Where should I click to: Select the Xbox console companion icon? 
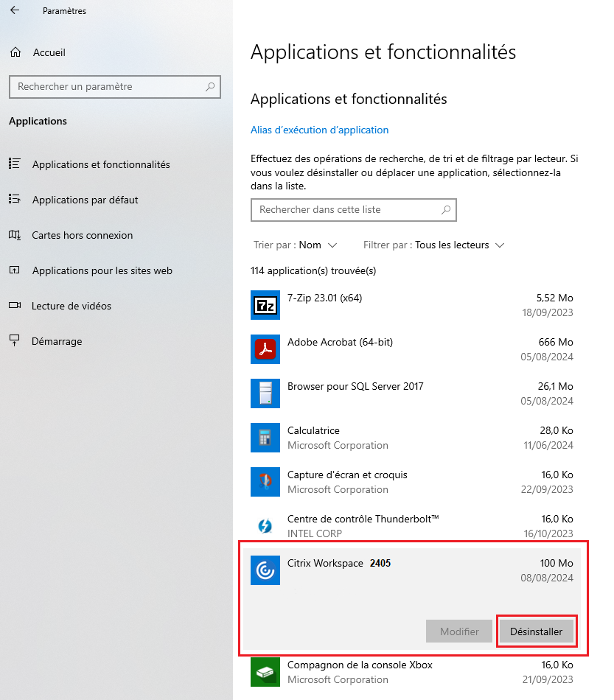[265, 672]
